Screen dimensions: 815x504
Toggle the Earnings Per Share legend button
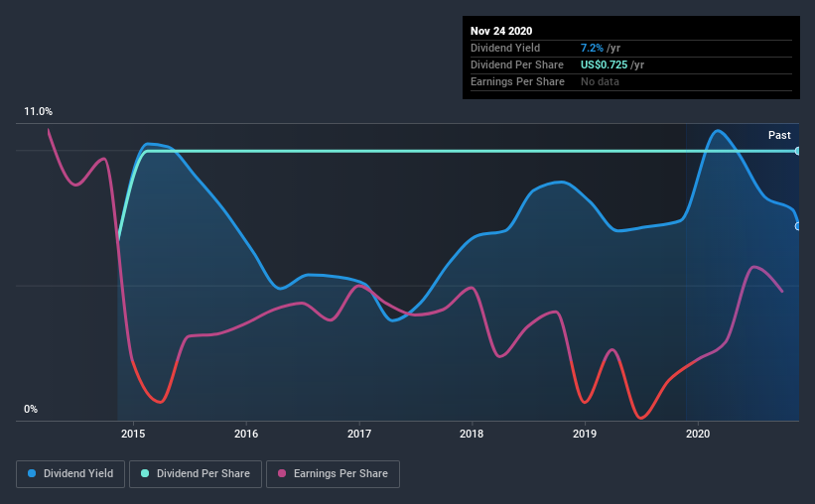(x=333, y=474)
